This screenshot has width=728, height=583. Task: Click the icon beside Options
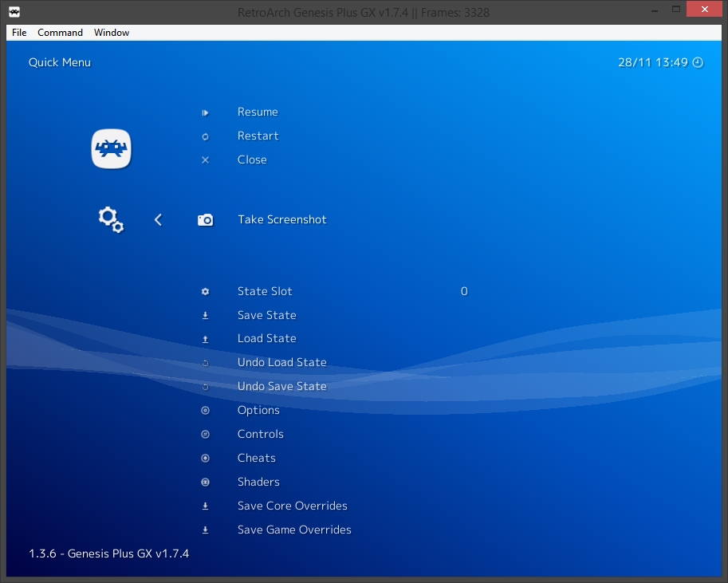pos(205,411)
